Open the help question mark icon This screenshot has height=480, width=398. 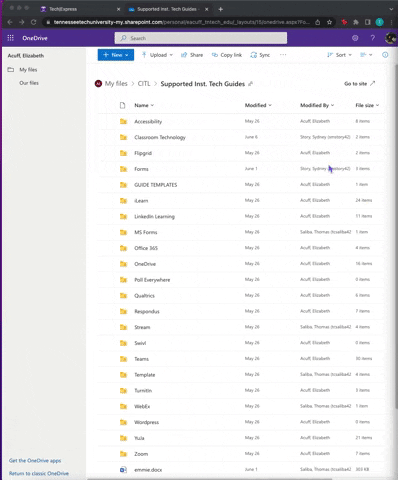point(373,38)
